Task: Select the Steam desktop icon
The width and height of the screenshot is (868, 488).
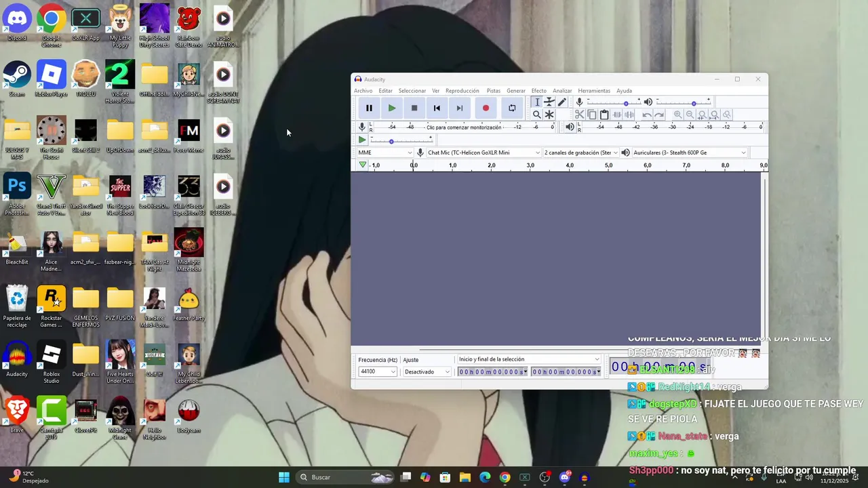Action: (17, 79)
